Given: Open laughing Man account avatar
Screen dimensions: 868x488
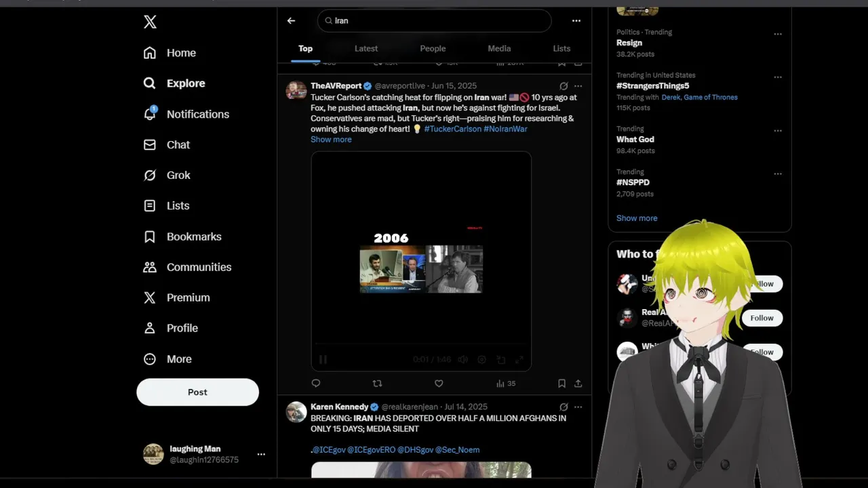Looking at the screenshot, I should 153,454.
